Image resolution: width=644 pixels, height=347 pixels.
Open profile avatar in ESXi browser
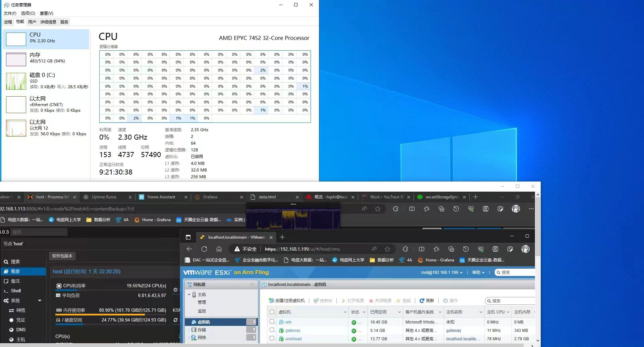coord(525,249)
